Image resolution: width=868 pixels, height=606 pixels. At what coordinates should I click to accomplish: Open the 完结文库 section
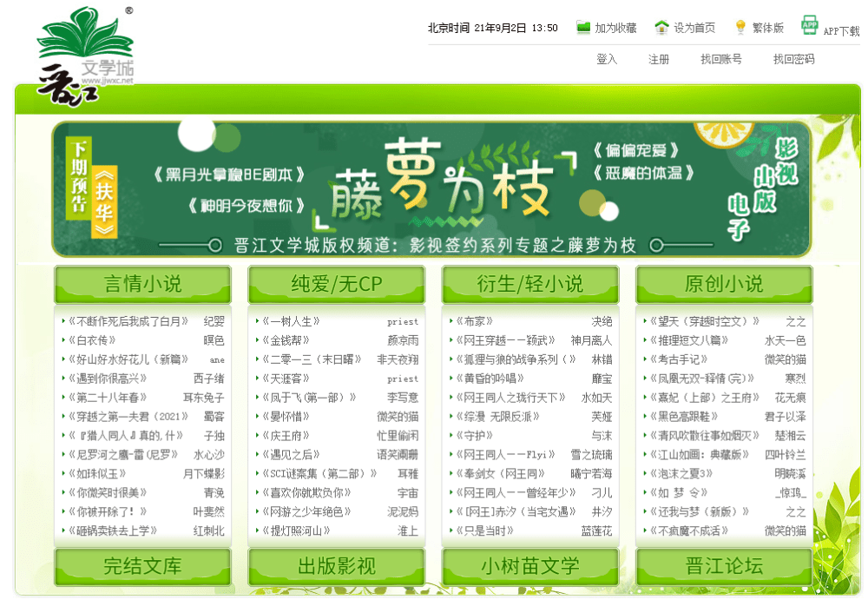click(143, 566)
